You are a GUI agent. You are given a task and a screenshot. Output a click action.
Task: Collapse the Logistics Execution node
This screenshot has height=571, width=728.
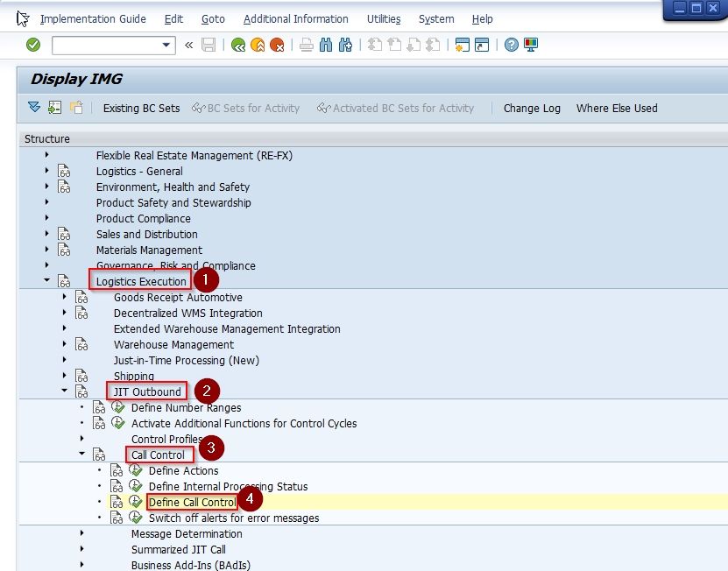tap(47, 280)
